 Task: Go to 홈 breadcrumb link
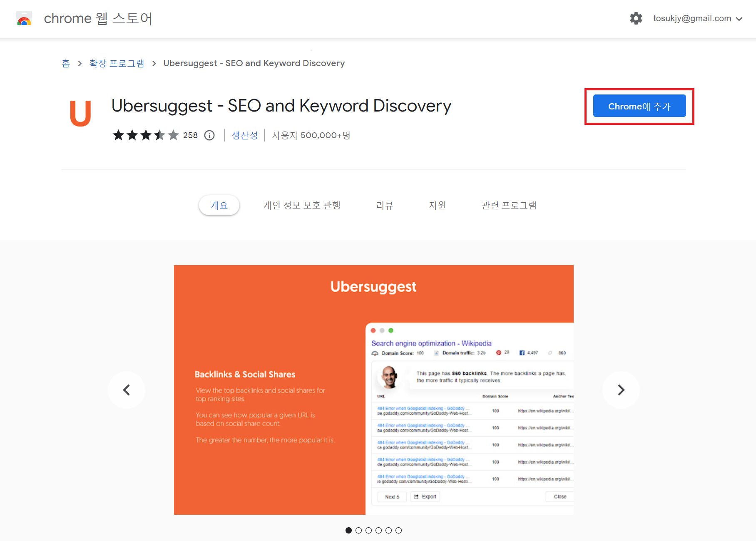pos(66,63)
